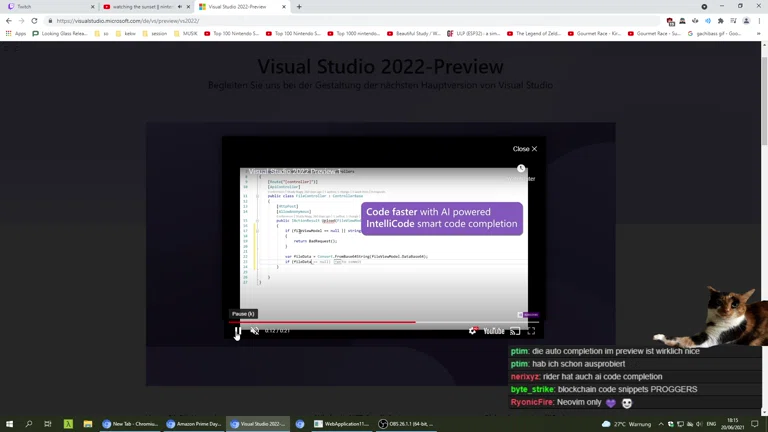The image size is (768, 432).
Task: Click the address bar URL
Action: tap(127, 21)
